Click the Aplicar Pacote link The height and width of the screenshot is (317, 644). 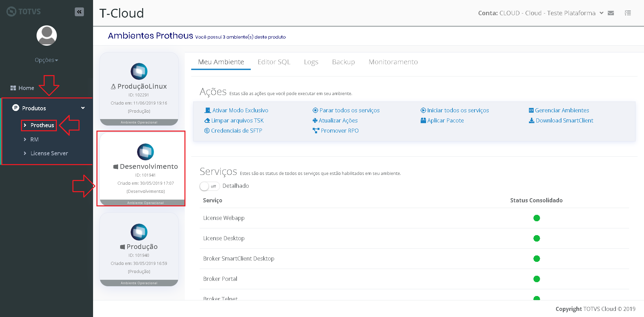click(446, 120)
